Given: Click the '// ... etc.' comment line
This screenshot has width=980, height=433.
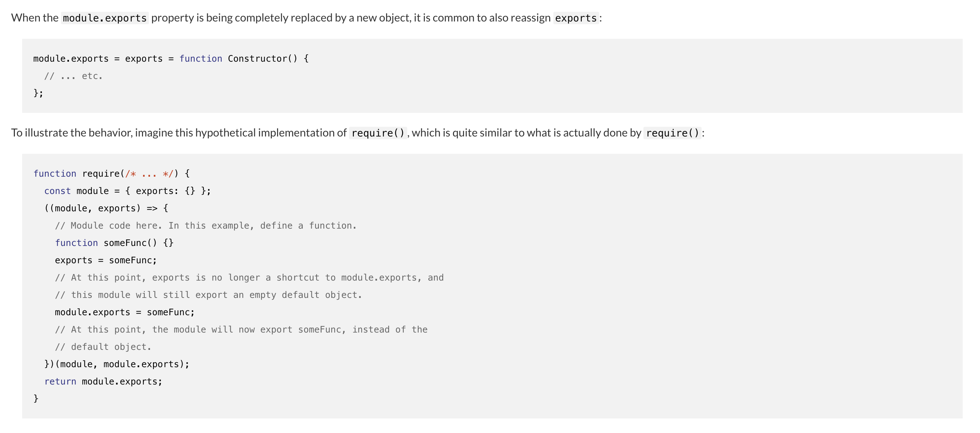Looking at the screenshot, I should pos(73,76).
